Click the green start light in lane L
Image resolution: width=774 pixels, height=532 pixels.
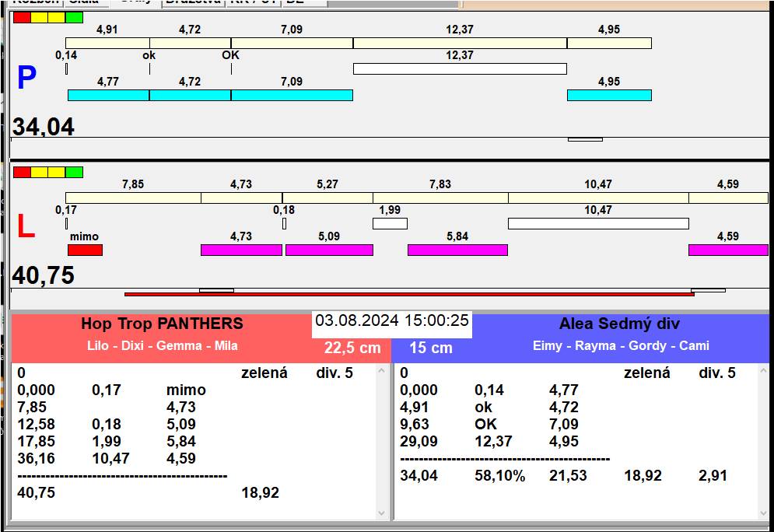pos(74,172)
